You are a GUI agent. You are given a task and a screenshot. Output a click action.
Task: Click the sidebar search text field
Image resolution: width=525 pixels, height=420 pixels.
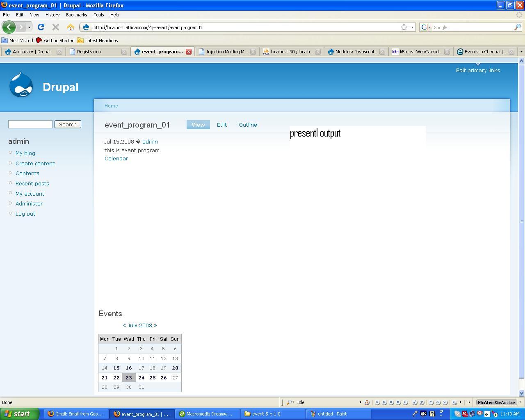(30, 124)
